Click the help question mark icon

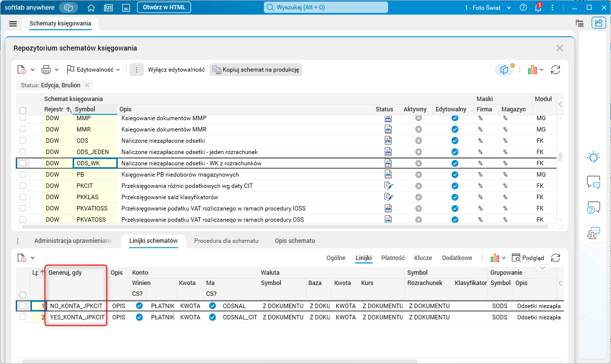[523, 8]
